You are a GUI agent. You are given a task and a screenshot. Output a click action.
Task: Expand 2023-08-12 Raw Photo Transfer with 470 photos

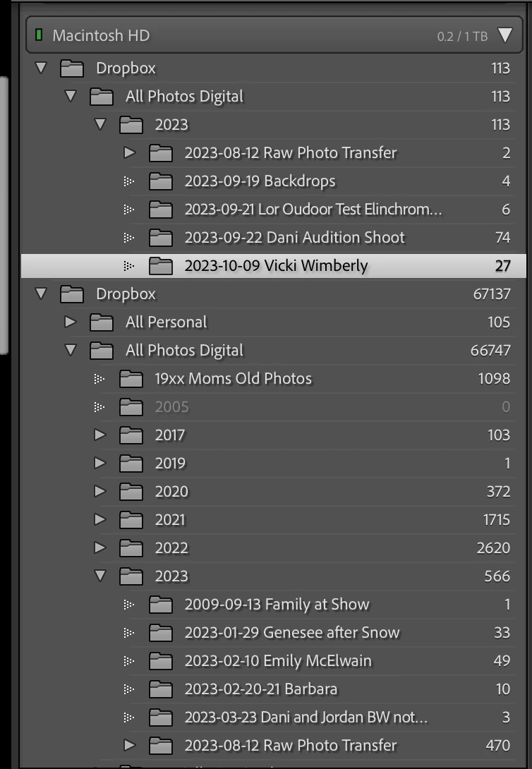(x=129, y=745)
